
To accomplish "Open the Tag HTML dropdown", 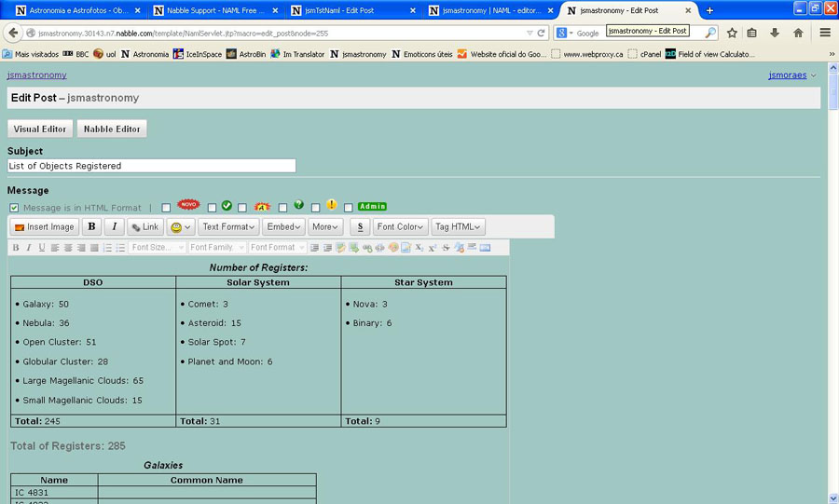I will pyautogui.click(x=458, y=226).
